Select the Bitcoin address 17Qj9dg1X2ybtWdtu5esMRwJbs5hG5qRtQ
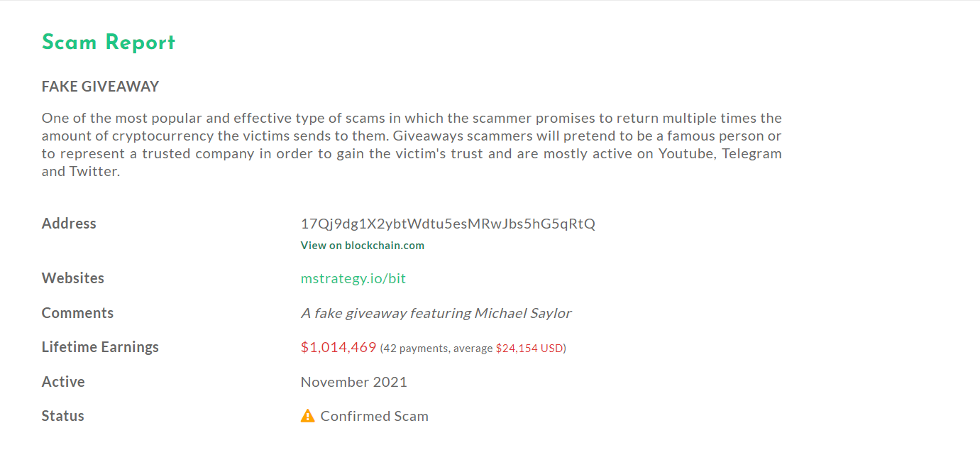This screenshot has height=455, width=980. 448,224
